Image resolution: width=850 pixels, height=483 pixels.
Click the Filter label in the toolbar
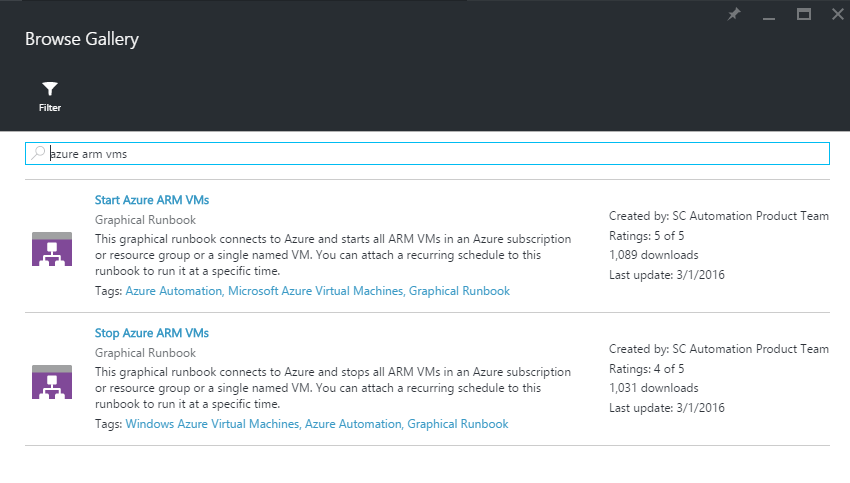click(x=50, y=108)
